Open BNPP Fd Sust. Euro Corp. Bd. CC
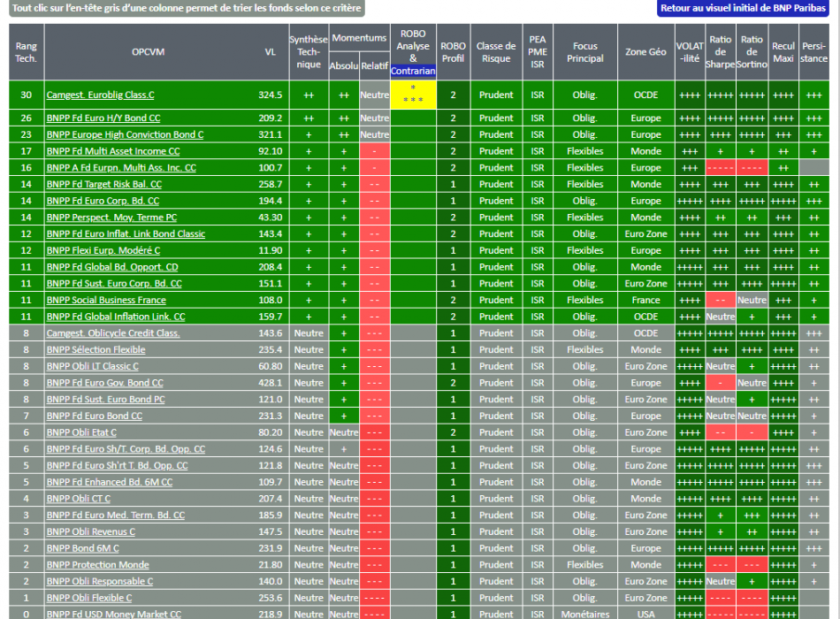This screenshot has width=840, height=619. tap(114, 284)
